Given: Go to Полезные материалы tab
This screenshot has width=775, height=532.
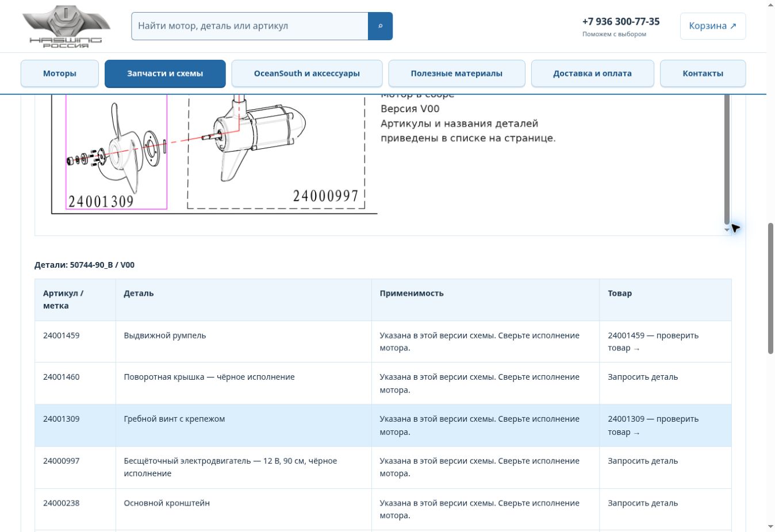Looking at the screenshot, I should point(456,74).
